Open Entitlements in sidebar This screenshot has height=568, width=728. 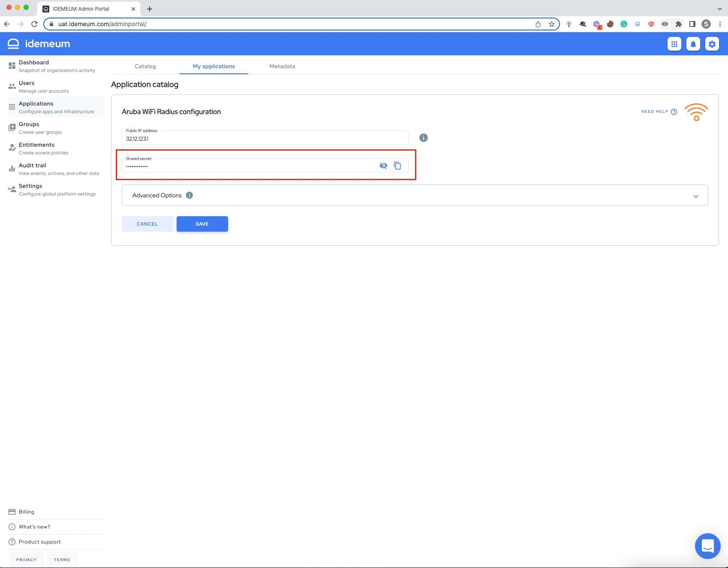pyautogui.click(x=56, y=148)
